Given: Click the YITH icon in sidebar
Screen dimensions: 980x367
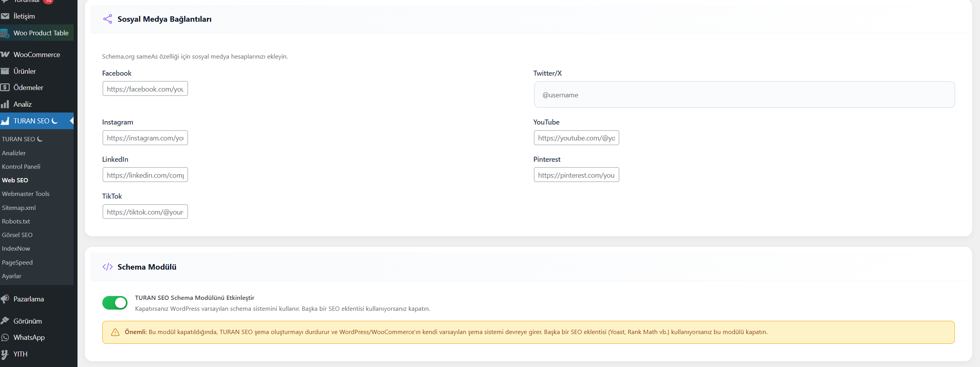Looking at the screenshot, I should (x=5, y=354).
